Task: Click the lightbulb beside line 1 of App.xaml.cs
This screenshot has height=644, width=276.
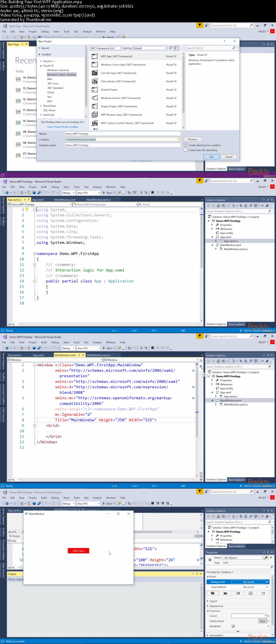Action: tap(27, 209)
